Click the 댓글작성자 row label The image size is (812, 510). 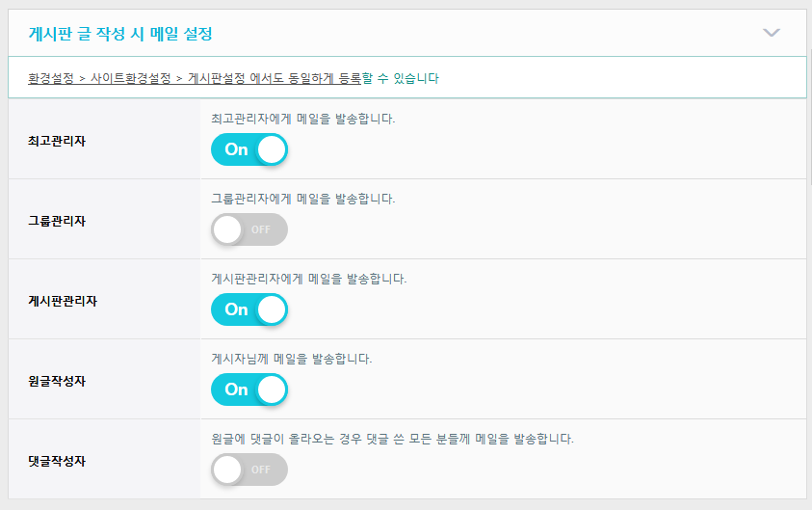57,461
